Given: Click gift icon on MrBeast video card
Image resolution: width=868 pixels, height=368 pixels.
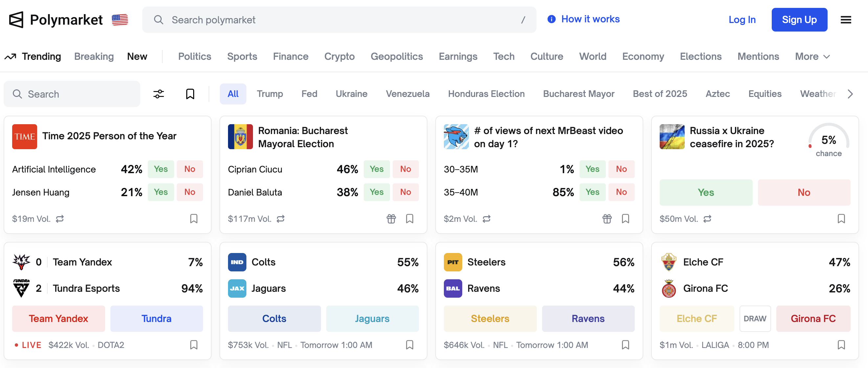Looking at the screenshot, I should (x=606, y=219).
